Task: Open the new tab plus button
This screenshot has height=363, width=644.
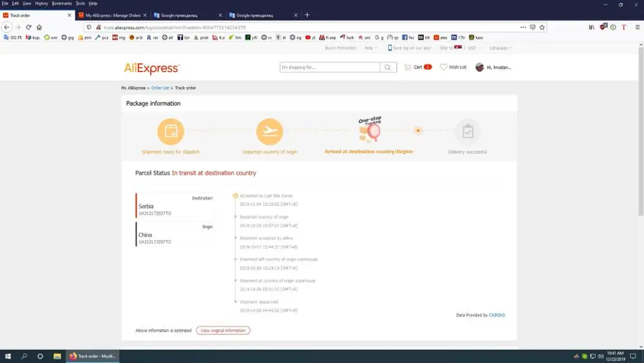Action: [307, 15]
